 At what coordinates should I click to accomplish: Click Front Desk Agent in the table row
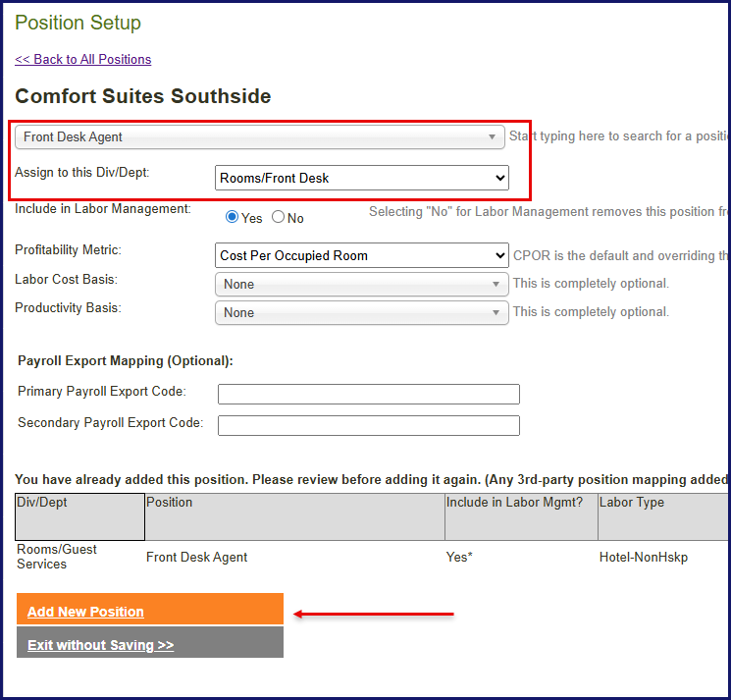197,558
